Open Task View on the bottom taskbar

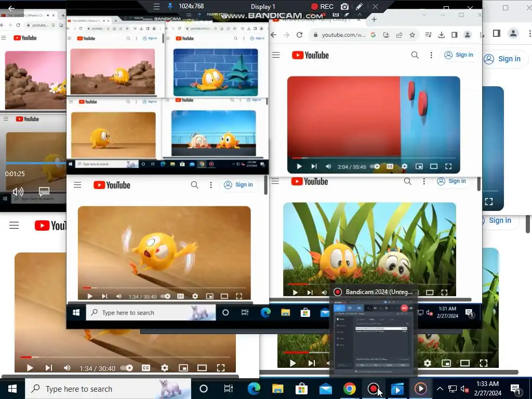(x=229, y=389)
